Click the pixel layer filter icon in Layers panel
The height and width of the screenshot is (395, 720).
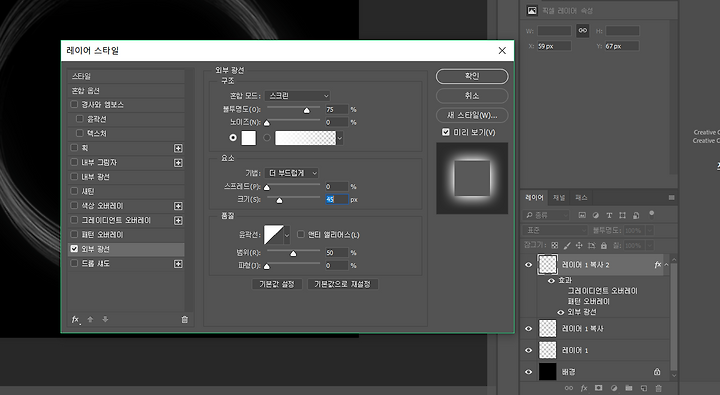coord(582,215)
